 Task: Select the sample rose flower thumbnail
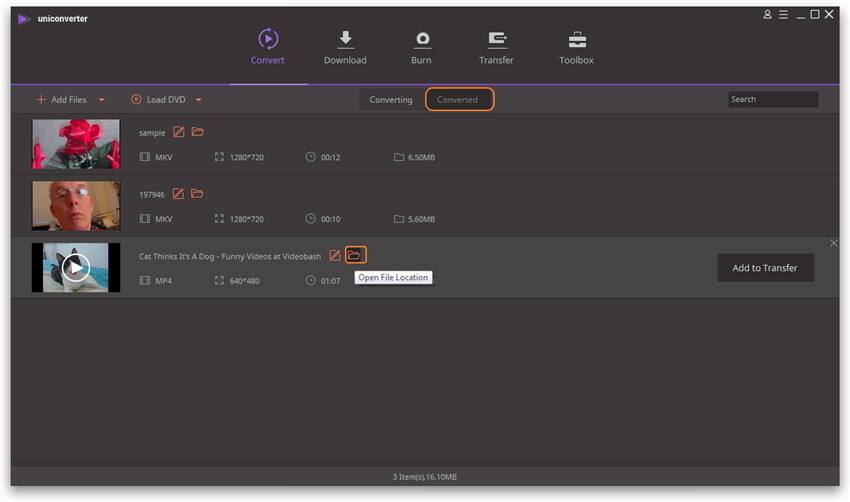[x=76, y=144]
